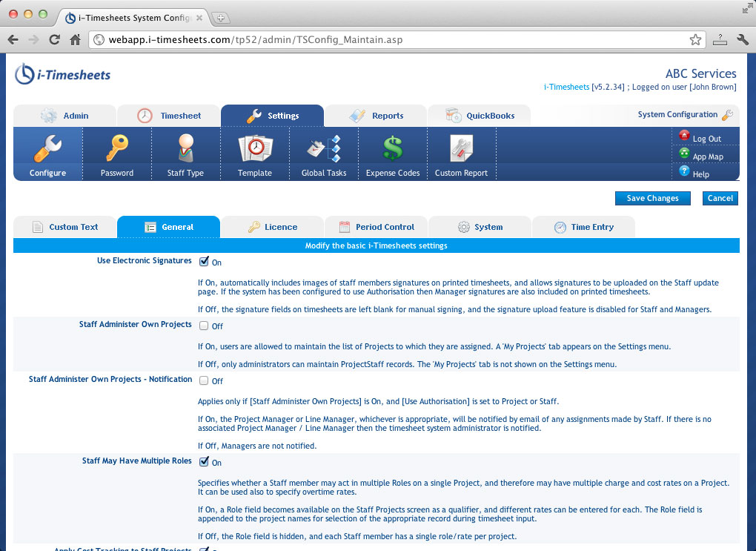Open the Custom Report icon
This screenshot has width=756, height=551.
pos(462,148)
